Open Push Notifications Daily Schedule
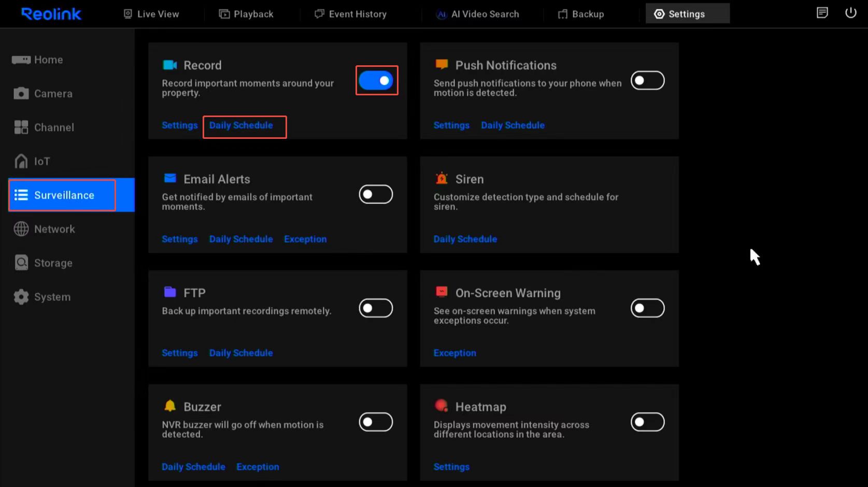Image resolution: width=868 pixels, height=487 pixels. click(513, 125)
